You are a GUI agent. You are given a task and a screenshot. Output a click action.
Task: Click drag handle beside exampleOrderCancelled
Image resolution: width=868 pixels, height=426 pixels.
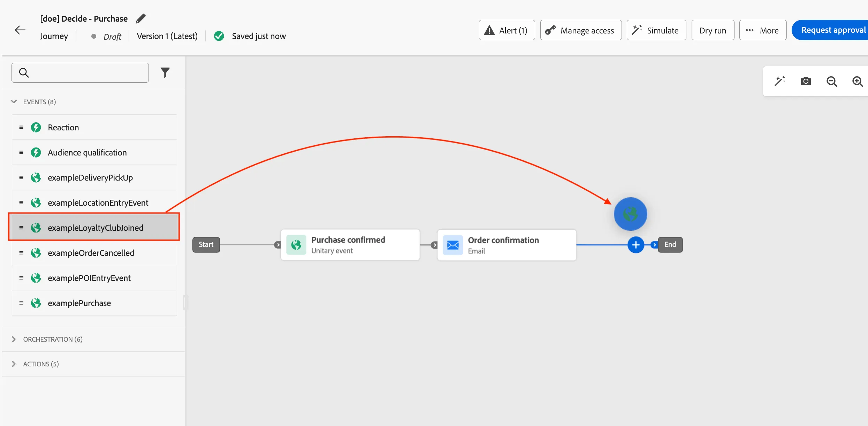point(21,253)
